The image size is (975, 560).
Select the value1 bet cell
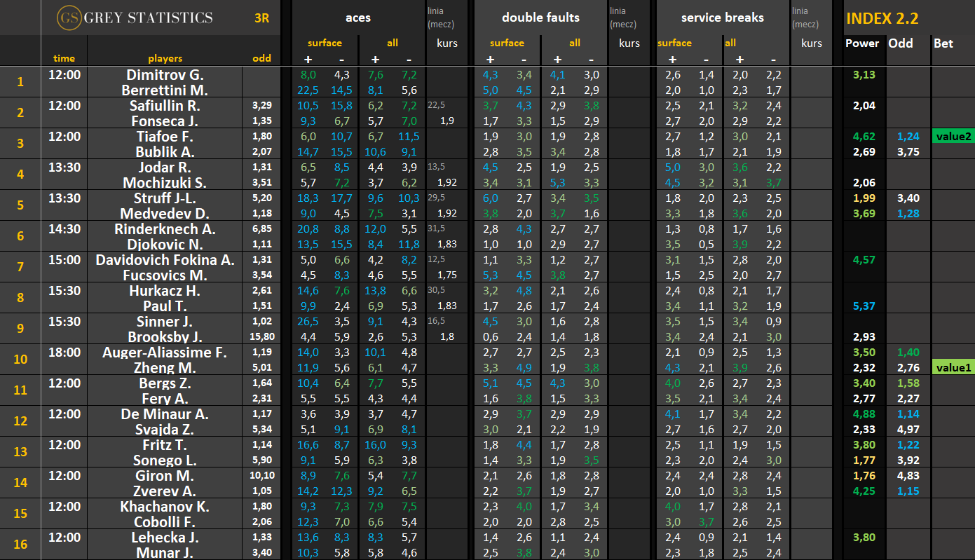click(x=953, y=368)
